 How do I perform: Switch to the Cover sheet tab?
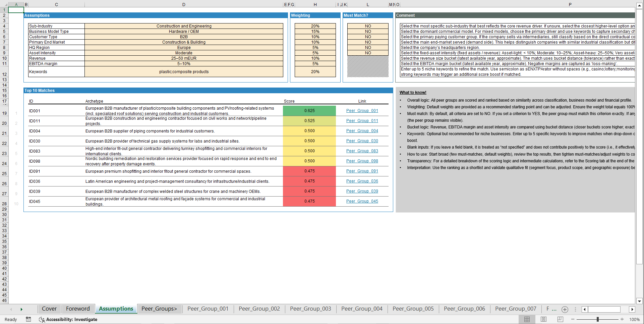coord(49,309)
